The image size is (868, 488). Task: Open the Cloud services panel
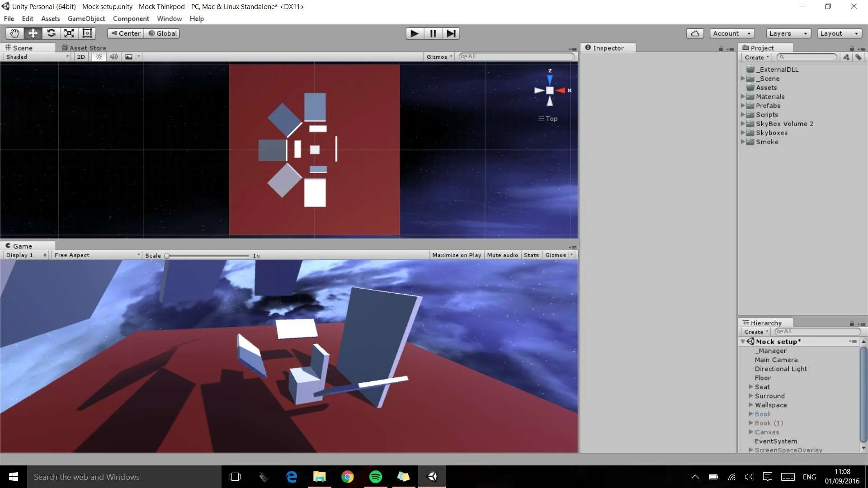[695, 33]
